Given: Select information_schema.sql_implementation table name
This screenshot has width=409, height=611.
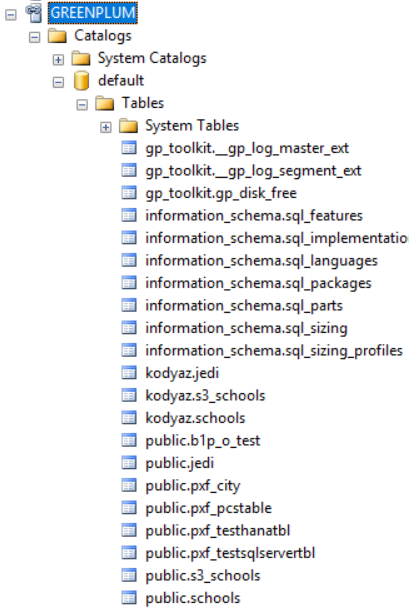Looking at the screenshot, I should tap(277, 238).
